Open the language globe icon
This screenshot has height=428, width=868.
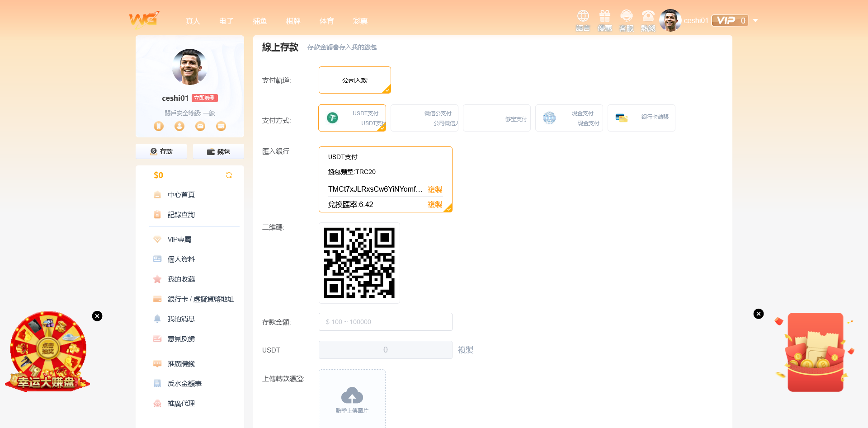(583, 17)
